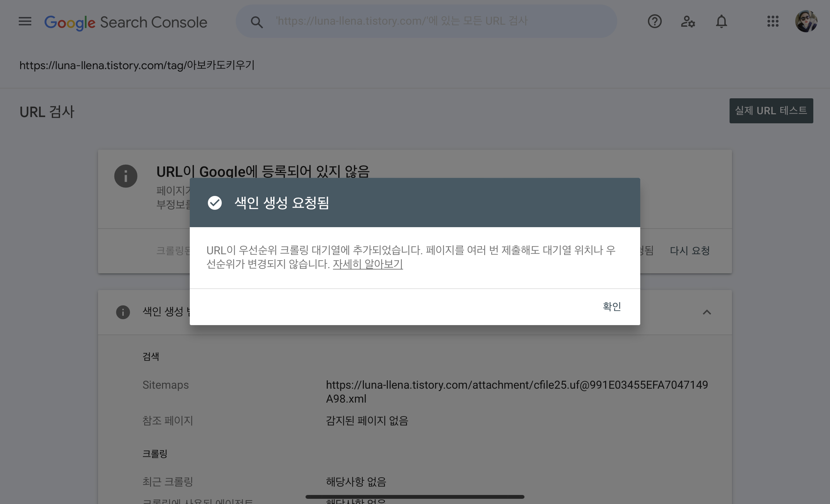The width and height of the screenshot is (830, 504).
Task: Open the hamburger navigation menu
Action: click(x=25, y=22)
